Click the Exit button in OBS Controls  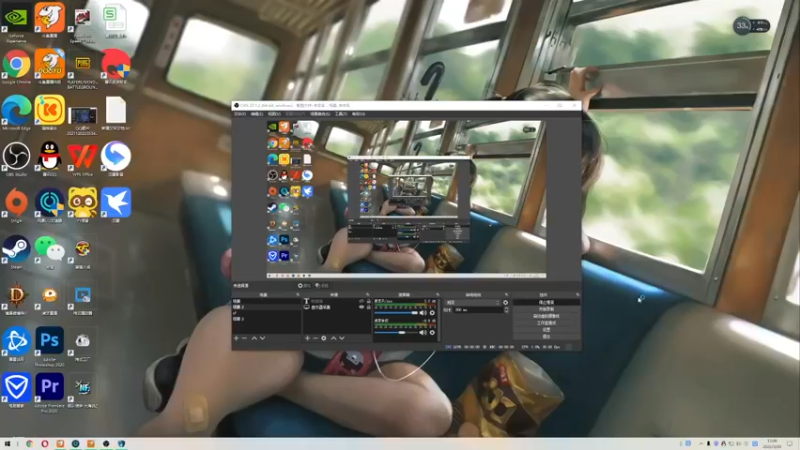546,336
